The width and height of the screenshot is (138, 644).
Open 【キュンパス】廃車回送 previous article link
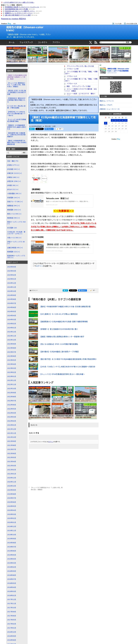[x=47, y=488]
